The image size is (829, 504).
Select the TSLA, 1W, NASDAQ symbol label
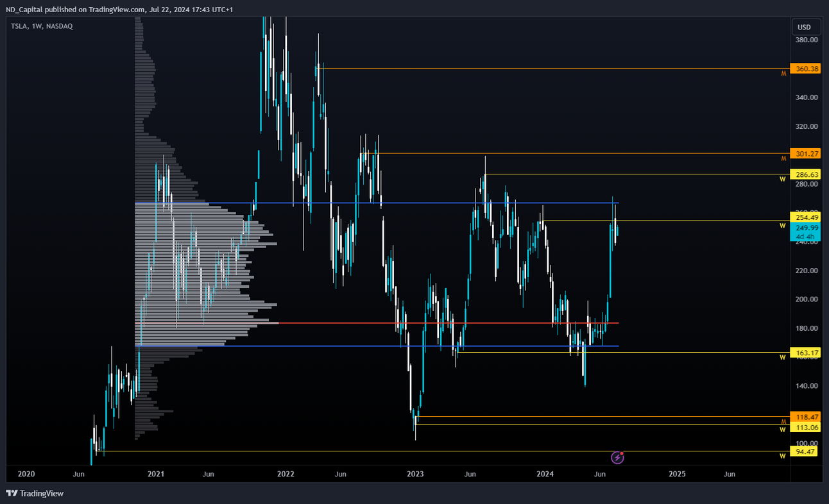pyautogui.click(x=42, y=26)
